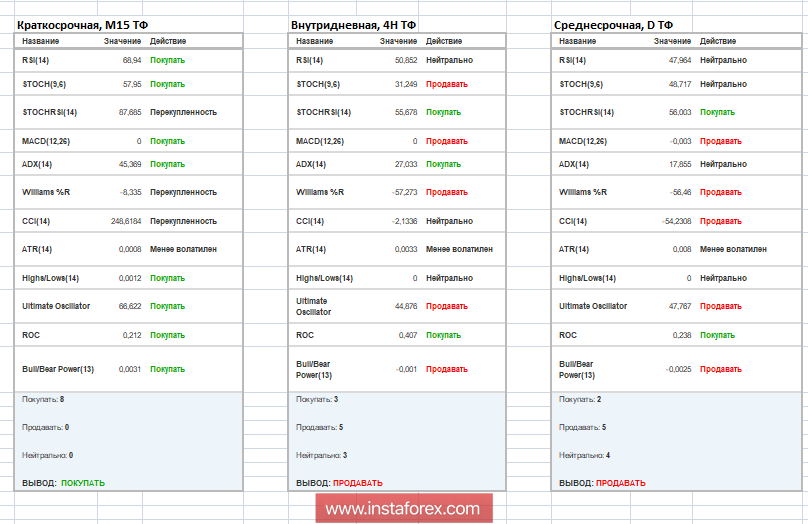This screenshot has height=524, width=808.
Task: Click 'Покупать: 2' summary in D table
Action: pyautogui.click(x=580, y=399)
